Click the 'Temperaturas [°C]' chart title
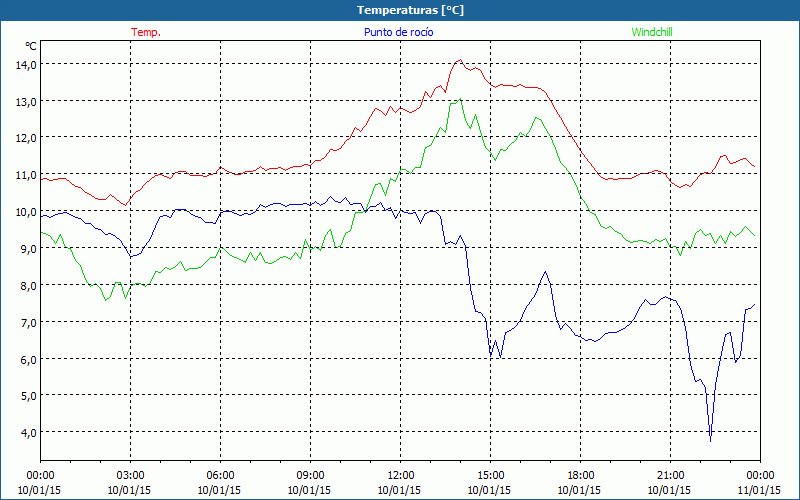Image resolution: width=800 pixels, height=500 pixels. pos(410,10)
